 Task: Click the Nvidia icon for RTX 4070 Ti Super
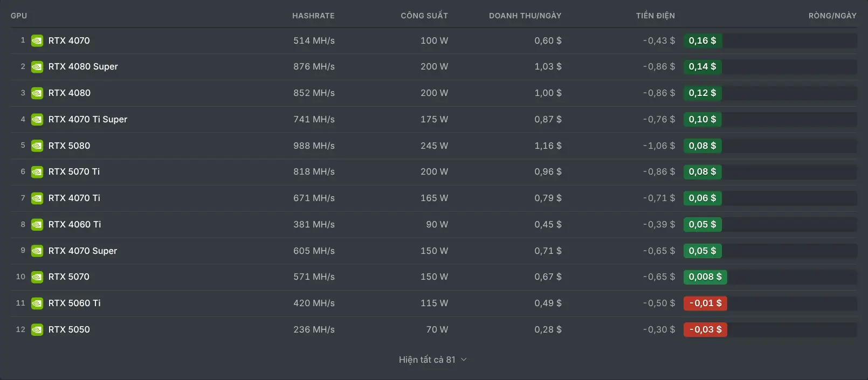click(x=37, y=119)
